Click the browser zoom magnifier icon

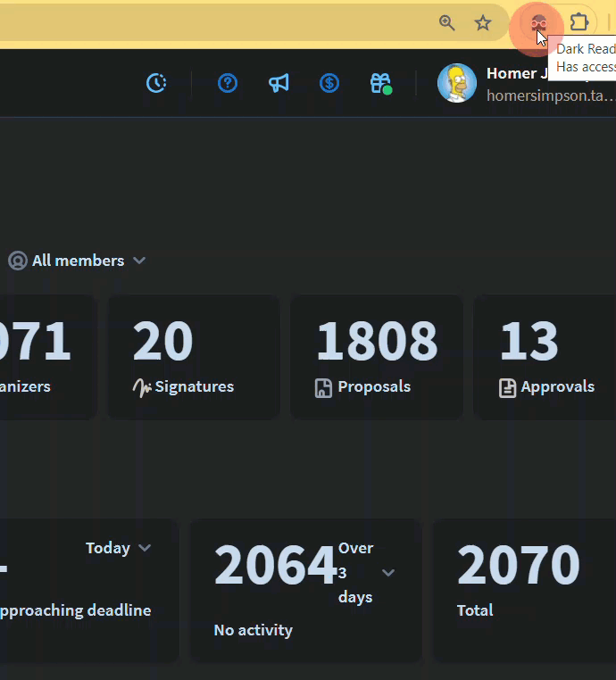pyautogui.click(x=447, y=23)
